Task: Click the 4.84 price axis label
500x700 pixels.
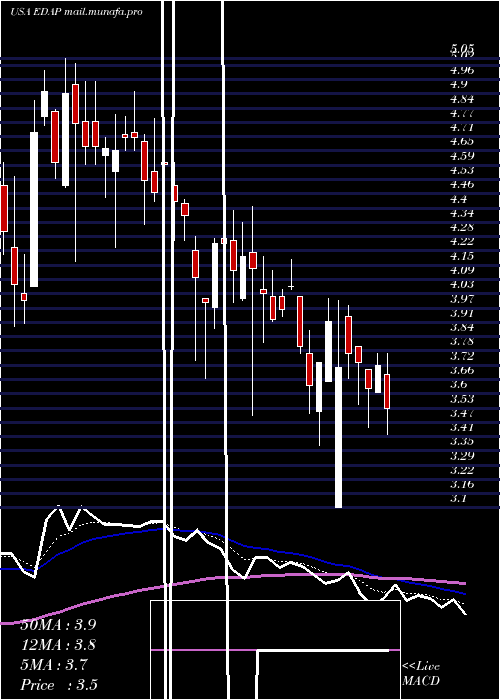Action: click(462, 99)
